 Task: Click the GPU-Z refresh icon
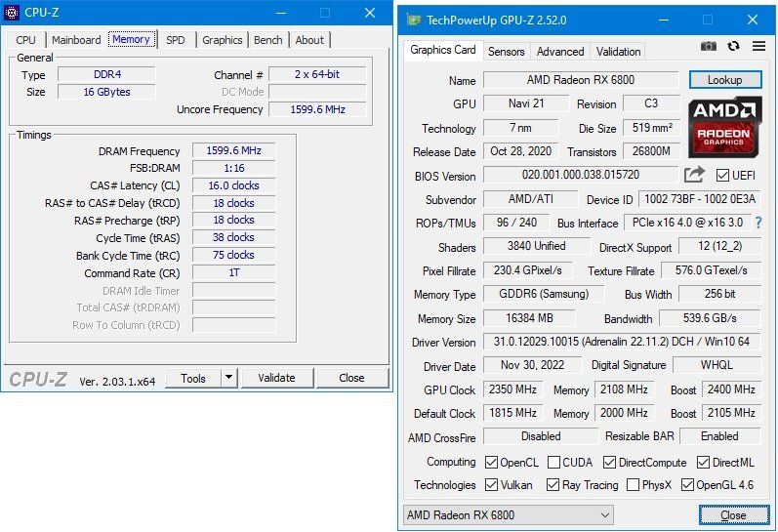[x=733, y=46]
